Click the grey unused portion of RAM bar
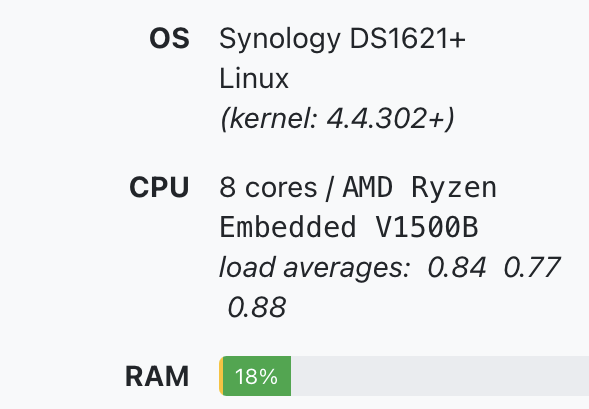Screen dimensions: 589x409 point(440,376)
